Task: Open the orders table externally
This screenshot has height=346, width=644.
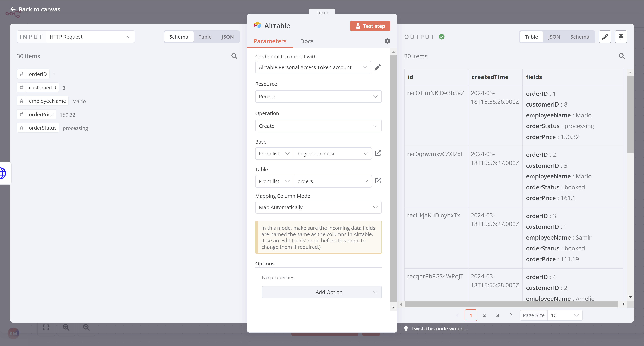Action: 378,180
